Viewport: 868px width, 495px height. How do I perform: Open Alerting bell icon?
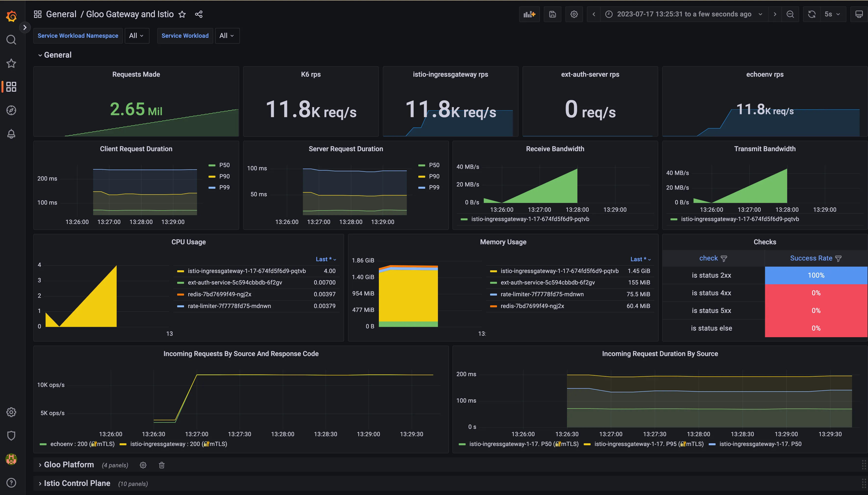(x=11, y=134)
